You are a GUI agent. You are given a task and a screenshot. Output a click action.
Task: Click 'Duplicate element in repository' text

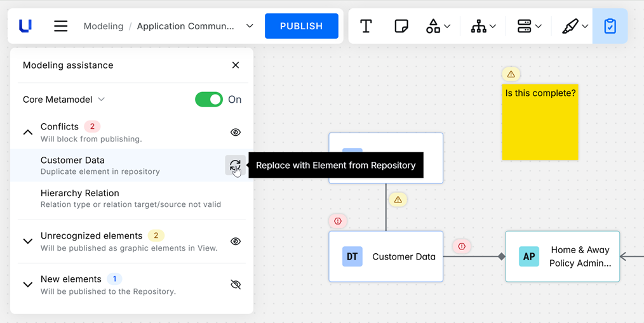100,171
